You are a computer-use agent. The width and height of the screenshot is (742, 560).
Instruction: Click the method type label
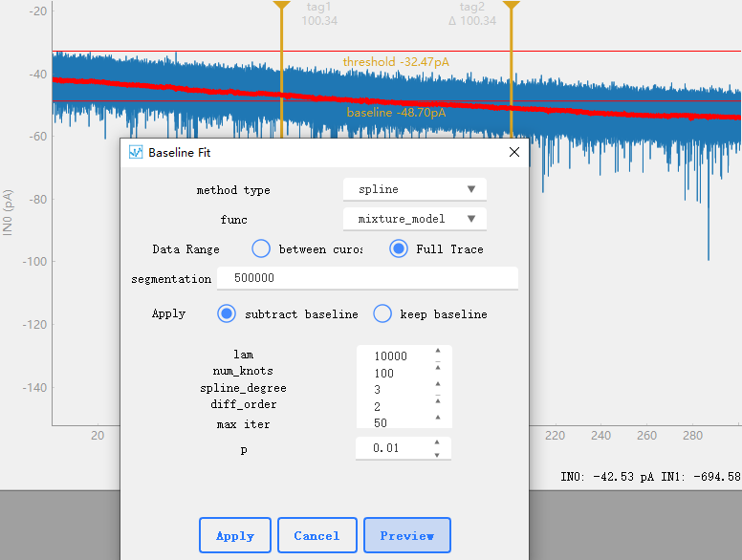tap(233, 190)
